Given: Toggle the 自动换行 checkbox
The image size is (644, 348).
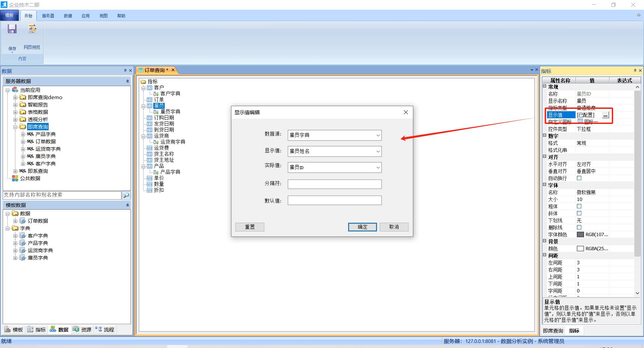Looking at the screenshot, I should [x=579, y=178].
